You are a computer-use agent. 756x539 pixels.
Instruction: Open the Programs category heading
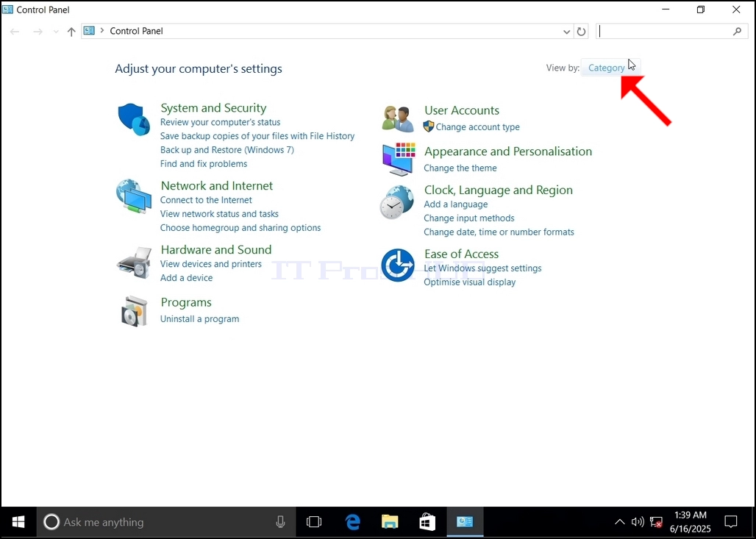(185, 303)
